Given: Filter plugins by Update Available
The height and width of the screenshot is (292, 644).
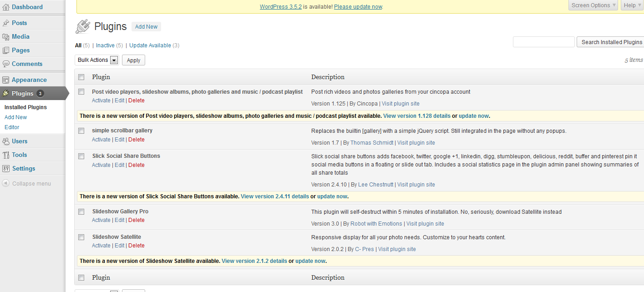Looking at the screenshot, I should click(x=150, y=45).
